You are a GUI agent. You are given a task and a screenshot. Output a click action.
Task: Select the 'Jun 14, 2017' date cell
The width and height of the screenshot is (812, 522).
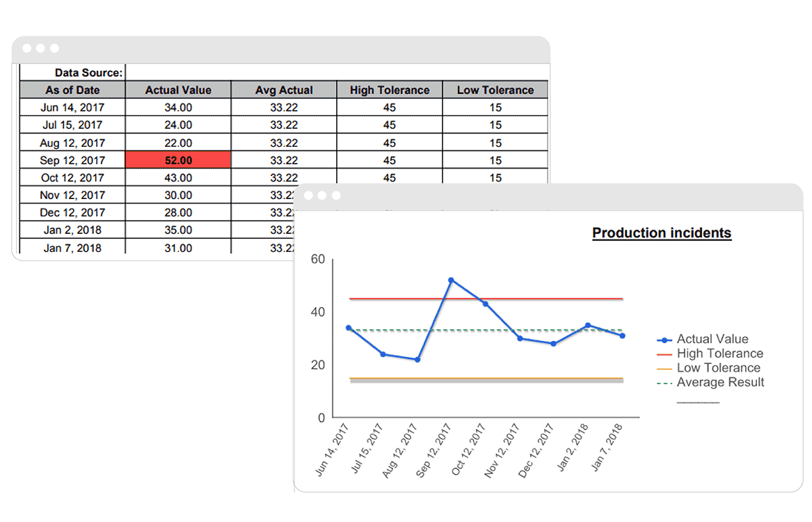pyautogui.click(x=72, y=107)
